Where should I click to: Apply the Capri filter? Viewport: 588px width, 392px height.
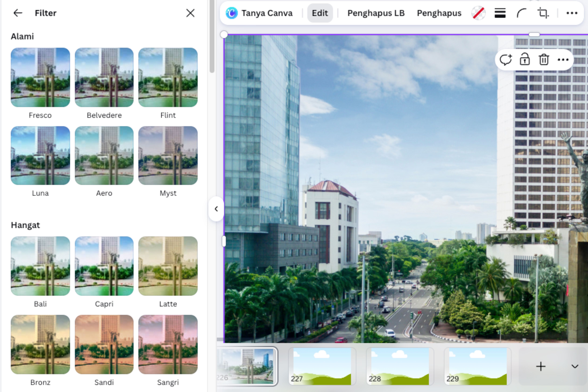coord(104,266)
